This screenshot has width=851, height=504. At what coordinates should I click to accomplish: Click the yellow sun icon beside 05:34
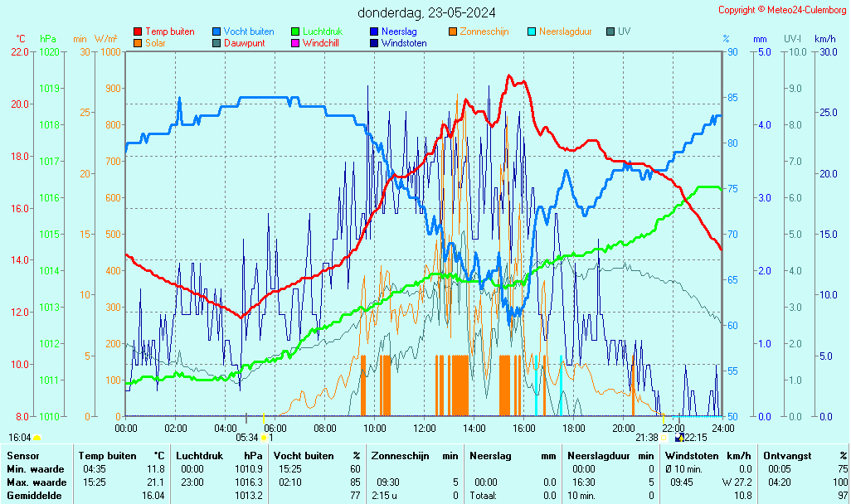click(264, 438)
